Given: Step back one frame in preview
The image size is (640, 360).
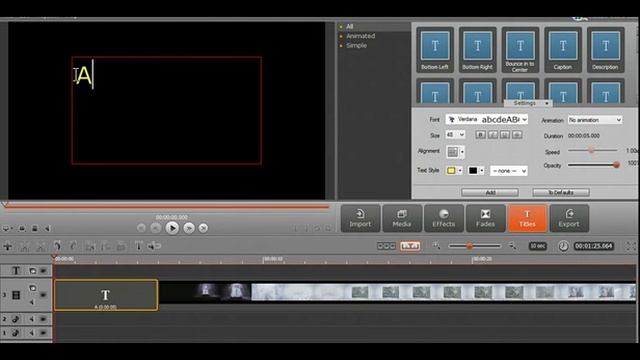Looking at the screenshot, I should tap(155, 228).
